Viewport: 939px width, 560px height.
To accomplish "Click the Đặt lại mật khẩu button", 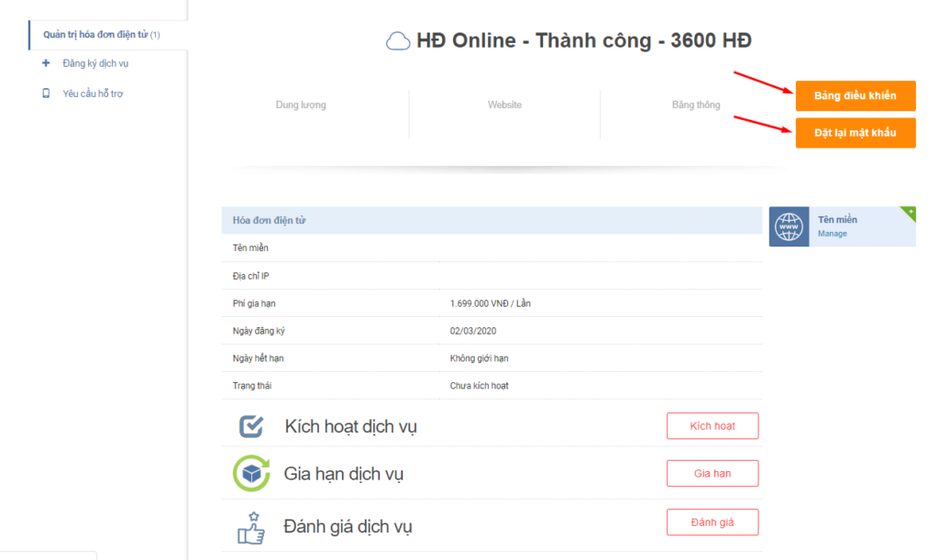I will pyautogui.click(x=855, y=132).
